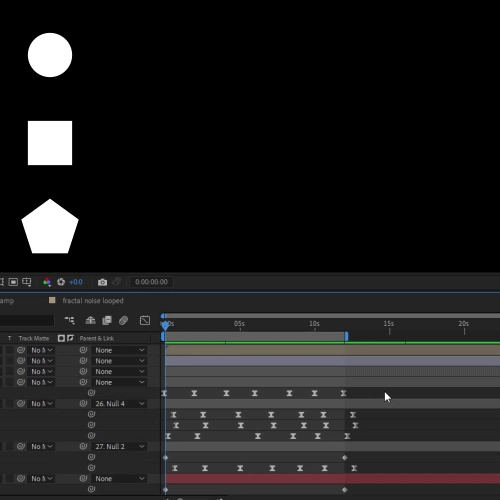This screenshot has width=500, height=500.
Task: Click the tan label swatch on fractal noise tab
Action: coord(52,300)
